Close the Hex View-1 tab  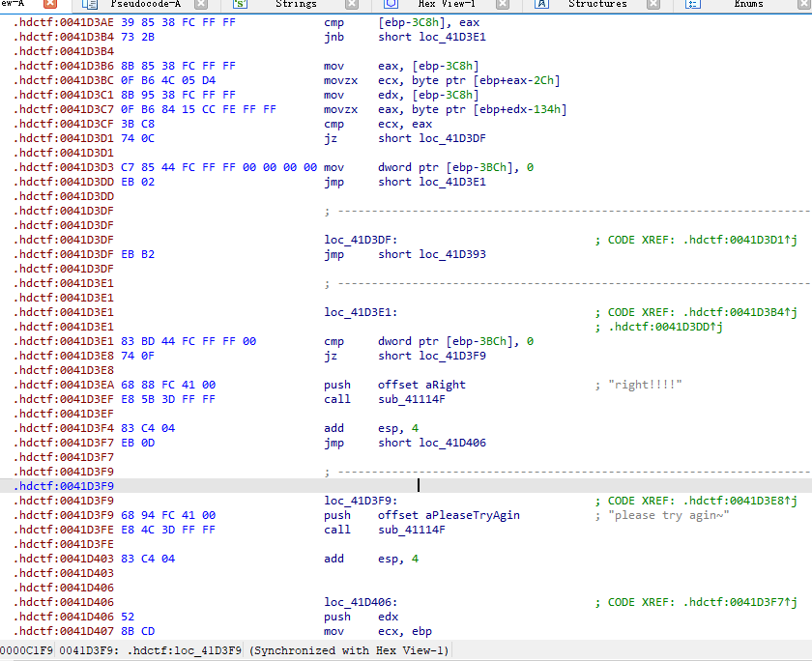pyautogui.click(x=503, y=4)
